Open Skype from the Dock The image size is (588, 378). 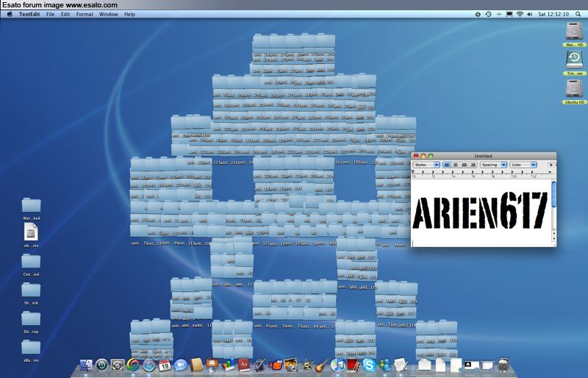coord(369,365)
